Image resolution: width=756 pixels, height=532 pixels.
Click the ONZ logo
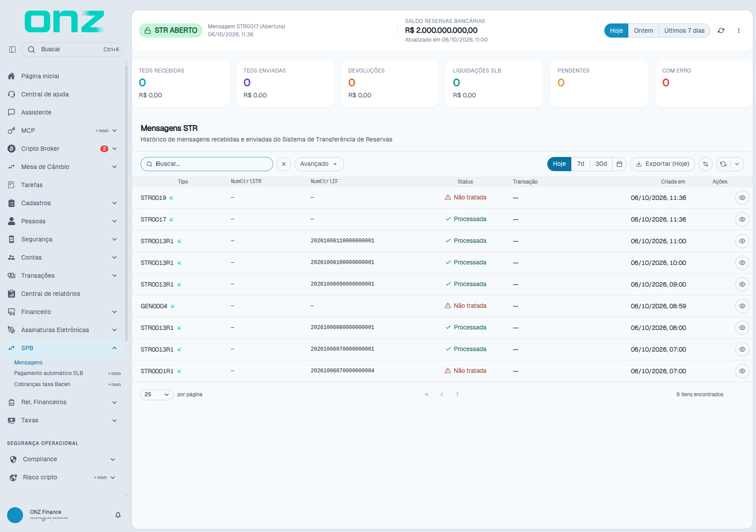tap(65, 22)
